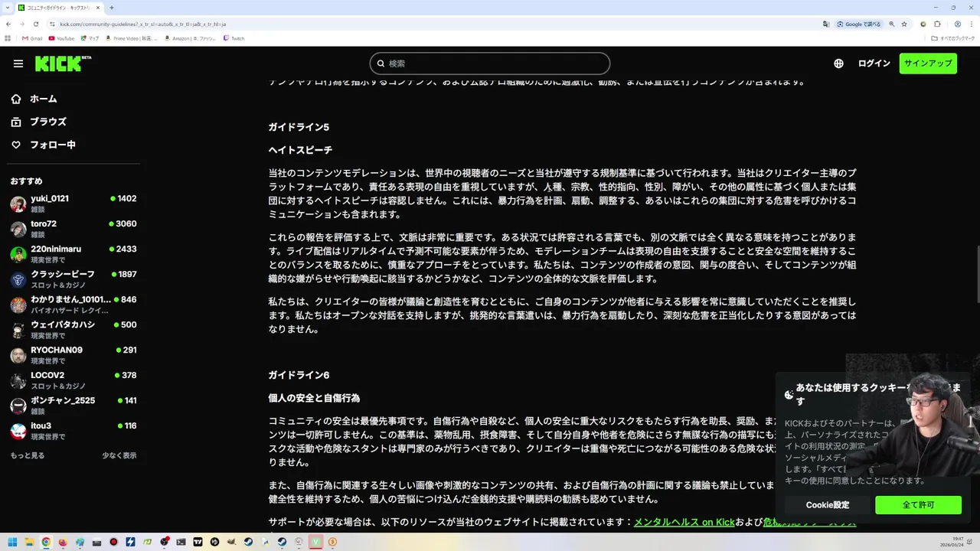The image size is (980, 551).
Task: Close the コミュニティガイドライン tab
Action: [98, 8]
